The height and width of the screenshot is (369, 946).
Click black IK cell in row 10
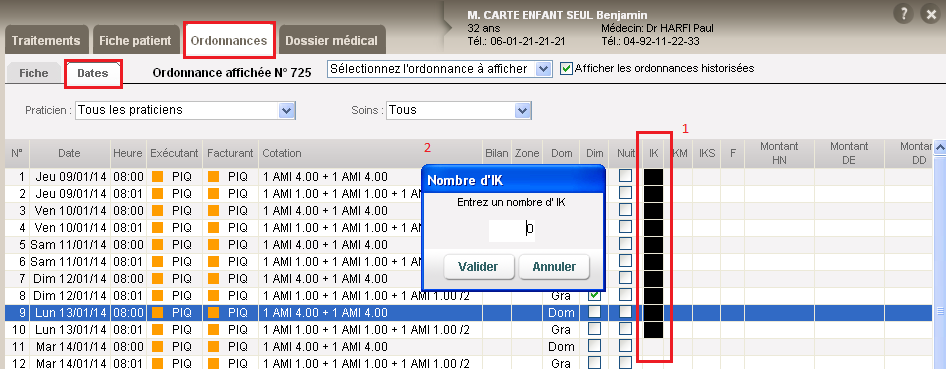tap(653, 329)
